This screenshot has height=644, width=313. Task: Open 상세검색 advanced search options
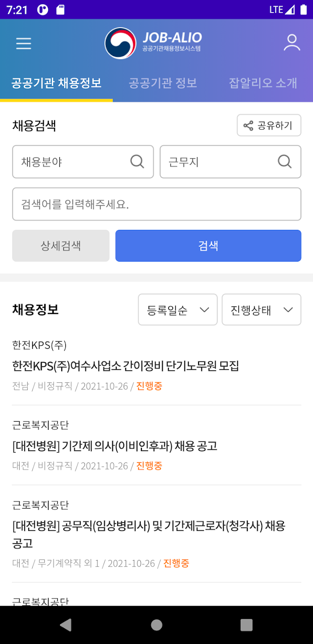coord(61,246)
